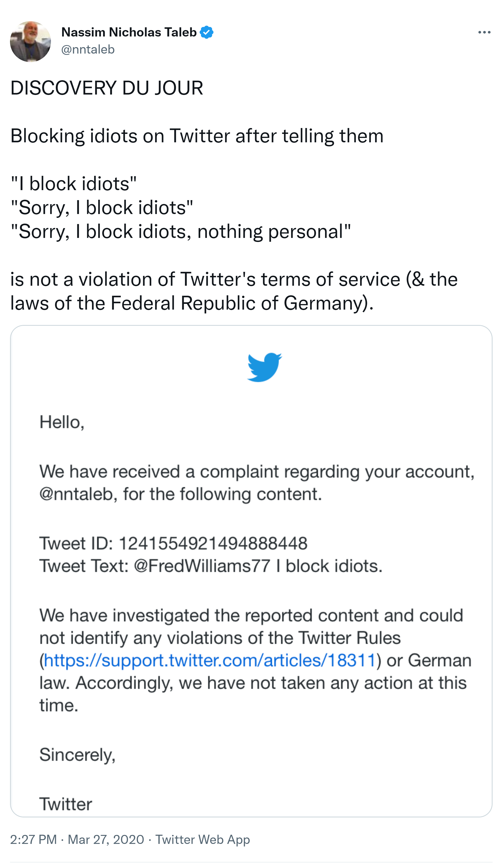
Task: Click the @nntaleb handle under the name
Action: pos(88,50)
